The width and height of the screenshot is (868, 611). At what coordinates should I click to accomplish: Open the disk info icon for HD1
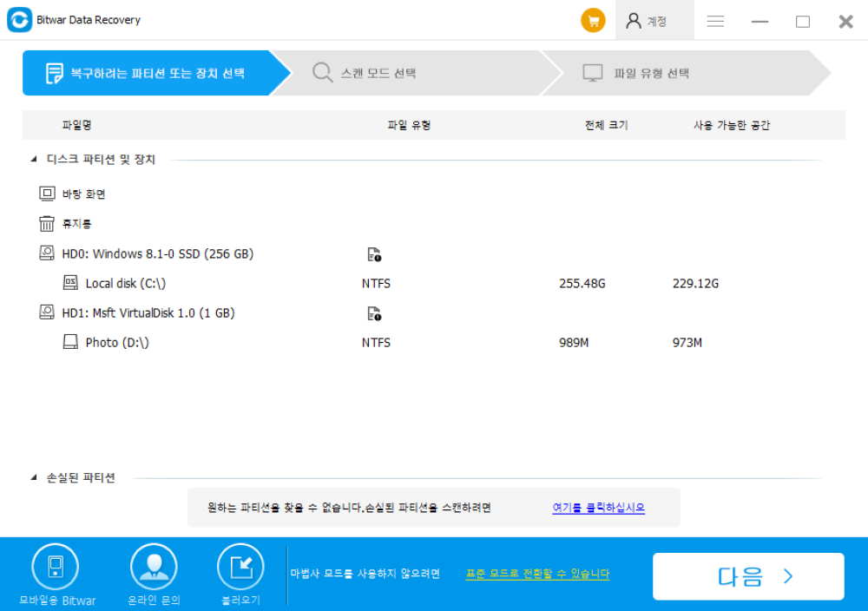tap(374, 314)
